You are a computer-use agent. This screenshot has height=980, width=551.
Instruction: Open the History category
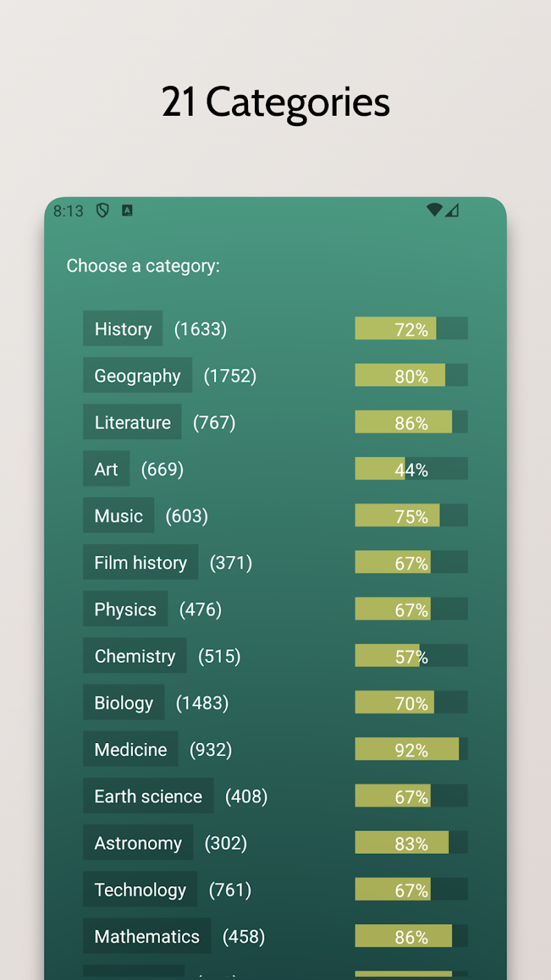coord(123,329)
